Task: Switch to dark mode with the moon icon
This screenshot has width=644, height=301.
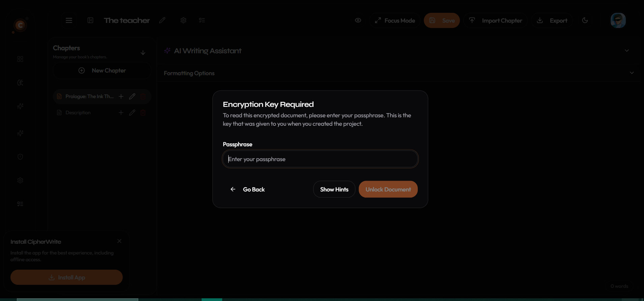Action: click(585, 20)
